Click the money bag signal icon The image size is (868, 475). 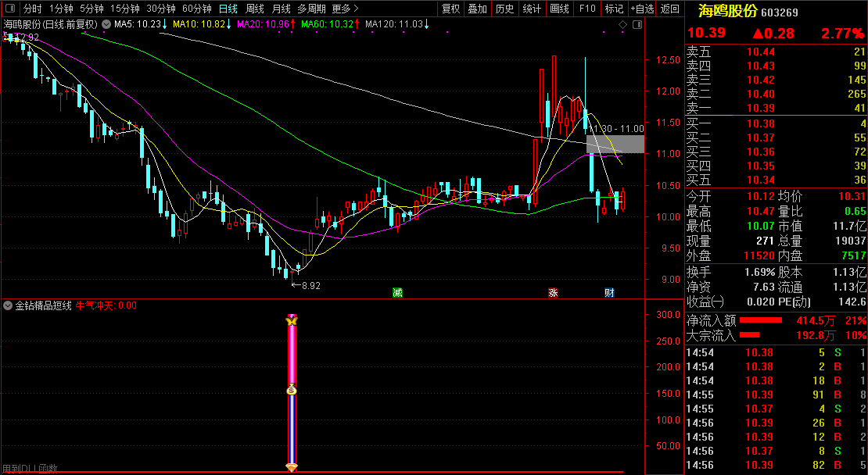pyautogui.click(x=292, y=389)
